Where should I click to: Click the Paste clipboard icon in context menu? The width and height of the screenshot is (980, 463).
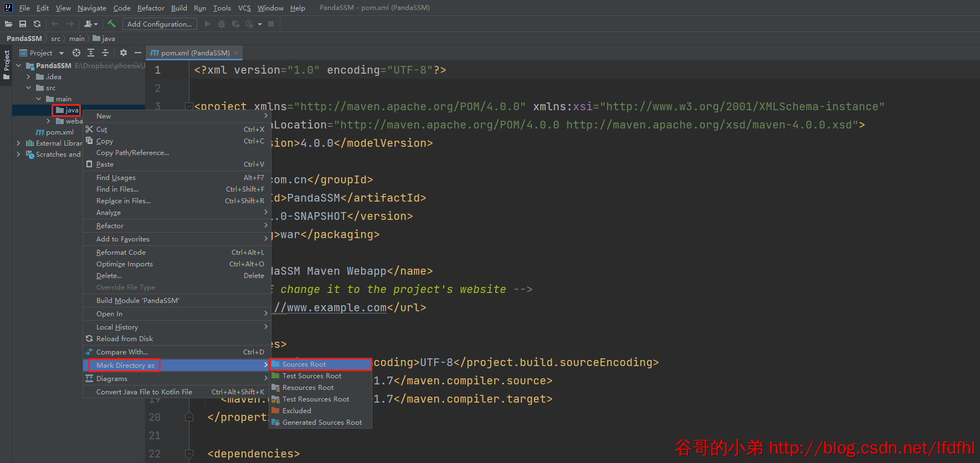(89, 164)
